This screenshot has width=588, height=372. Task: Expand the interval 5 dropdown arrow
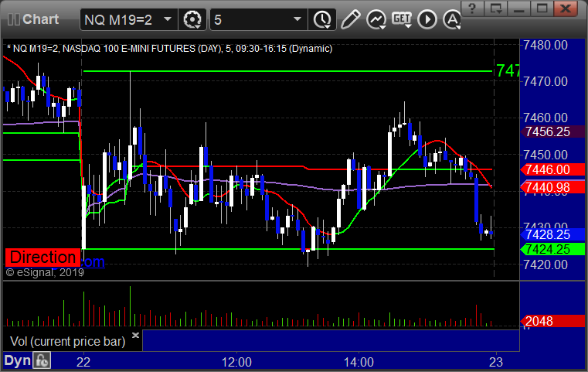click(297, 19)
